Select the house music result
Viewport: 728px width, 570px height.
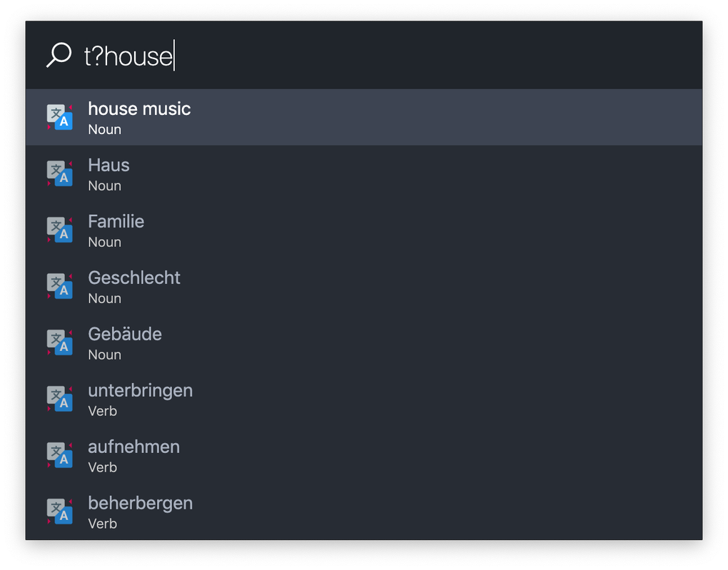[363, 118]
